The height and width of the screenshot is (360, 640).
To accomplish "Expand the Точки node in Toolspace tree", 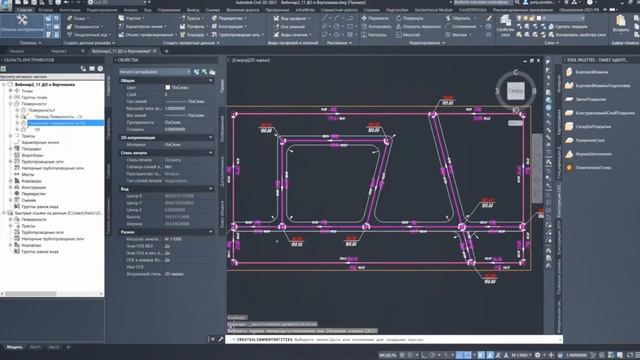I will [11, 91].
